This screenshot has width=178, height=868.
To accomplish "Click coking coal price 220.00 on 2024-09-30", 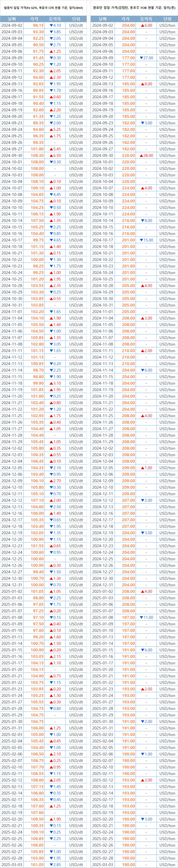I will click(128, 156).
